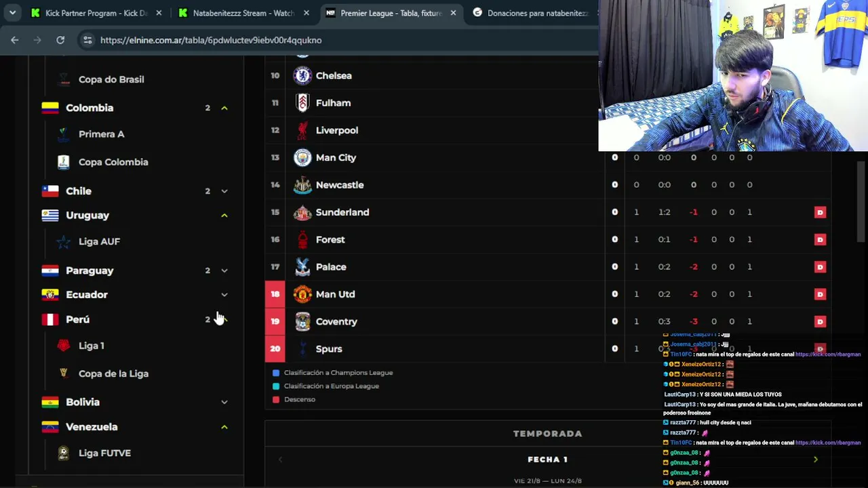Open kick.com/rbargman link above g0nzaa_08 messages
The width and height of the screenshot is (868, 488).
point(828,443)
